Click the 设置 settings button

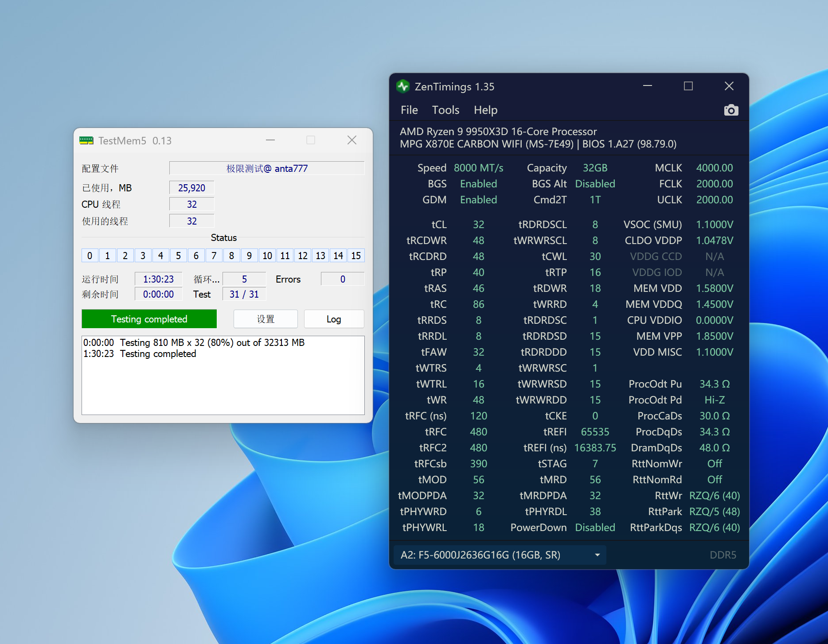[266, 319]
